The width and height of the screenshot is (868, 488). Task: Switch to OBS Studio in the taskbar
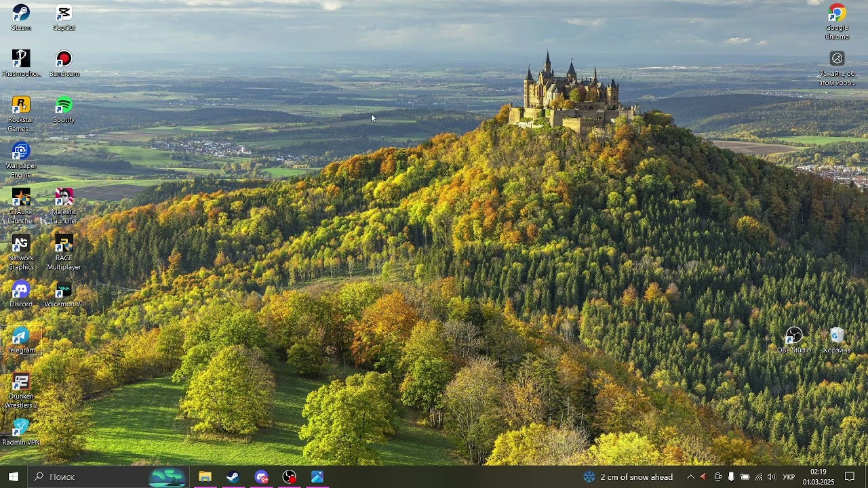coord(289,476)
